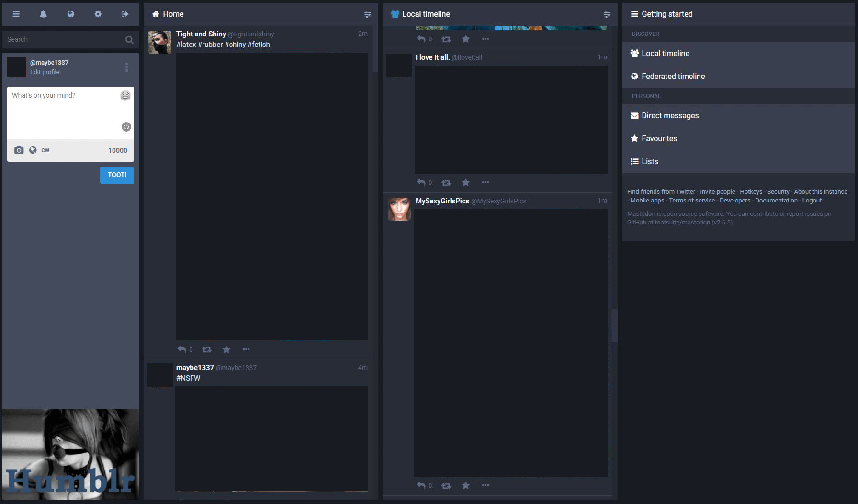
Task: Open Find friends from Twitter link
Action: point(661,192)
